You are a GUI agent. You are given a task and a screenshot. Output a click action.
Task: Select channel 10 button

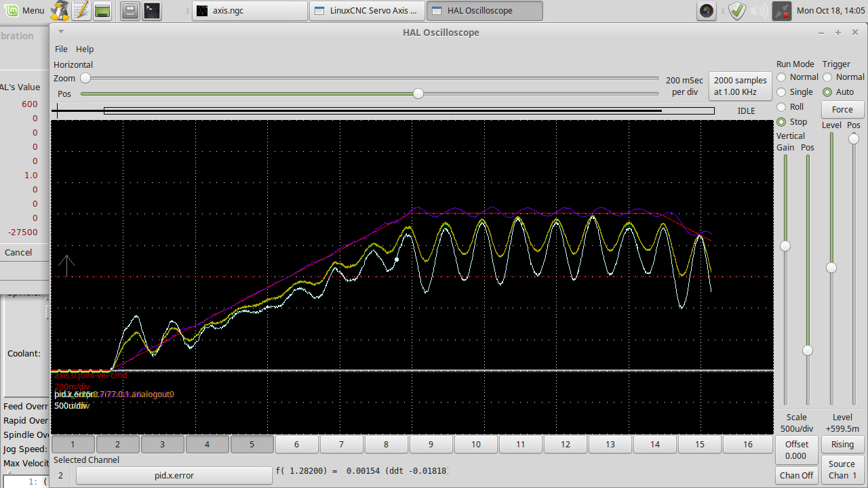tap(475, 445)
